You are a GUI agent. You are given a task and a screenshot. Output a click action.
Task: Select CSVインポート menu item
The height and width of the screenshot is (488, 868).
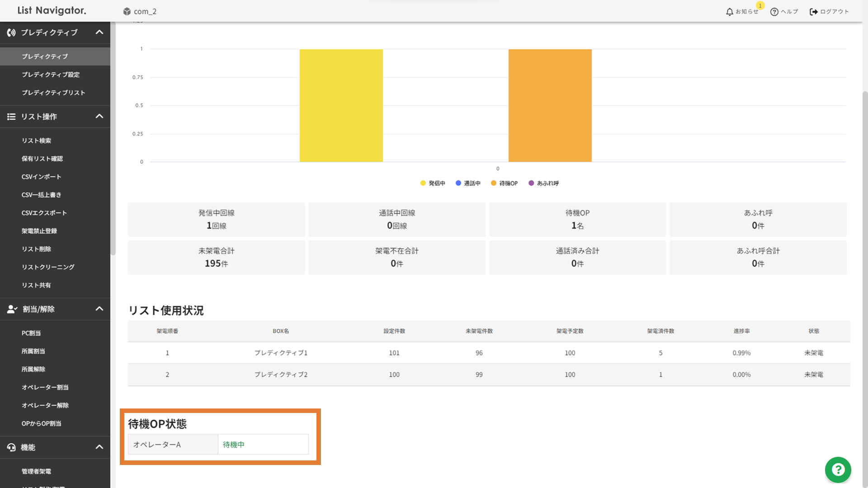click(x=41, y=177)
